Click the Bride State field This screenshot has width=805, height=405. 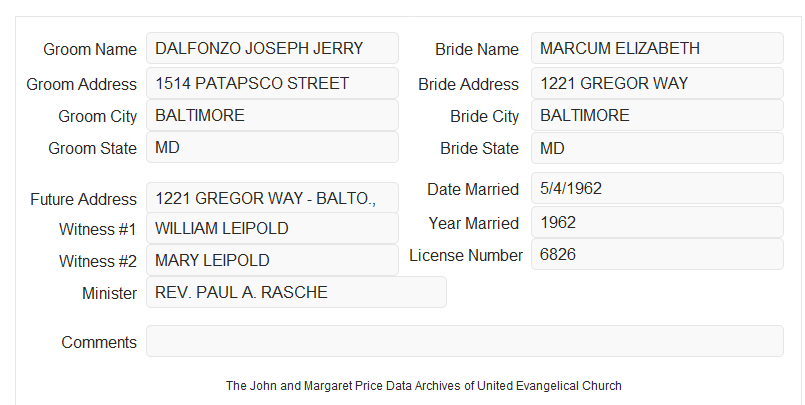click(657, 148)
